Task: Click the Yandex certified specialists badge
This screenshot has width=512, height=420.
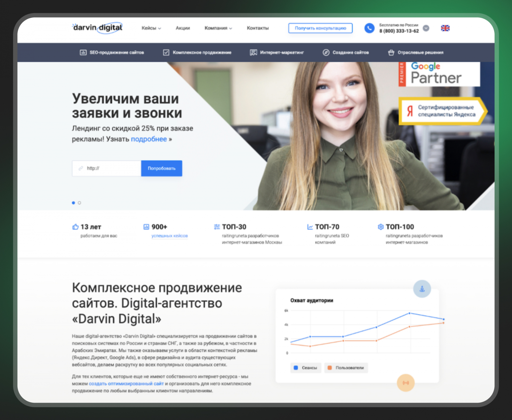Action: [x=443, y=111]
